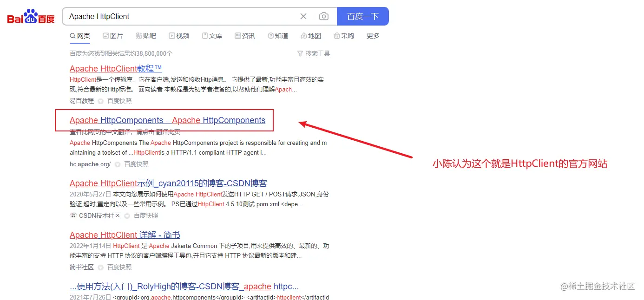Switch to the 视频 tab

click(x=179, y=36)
